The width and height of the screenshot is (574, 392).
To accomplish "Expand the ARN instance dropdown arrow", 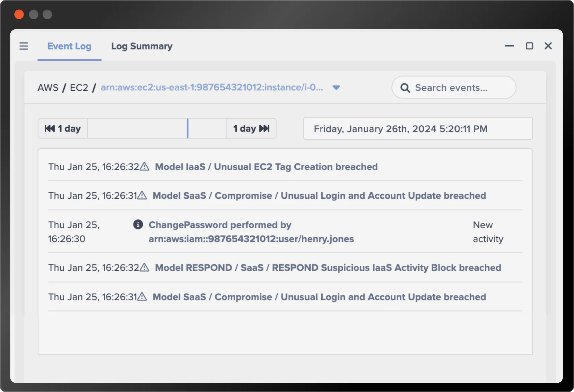I will tap(336, 88).
